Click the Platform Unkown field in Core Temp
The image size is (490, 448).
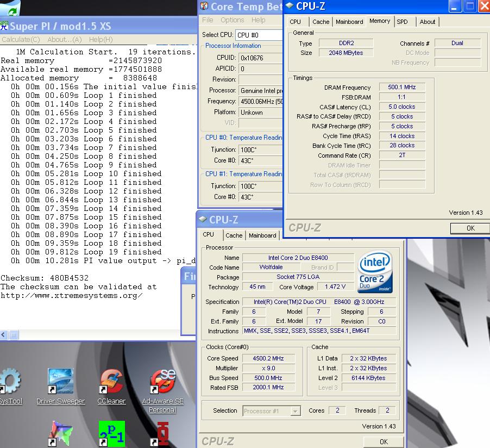pos(261,113)
